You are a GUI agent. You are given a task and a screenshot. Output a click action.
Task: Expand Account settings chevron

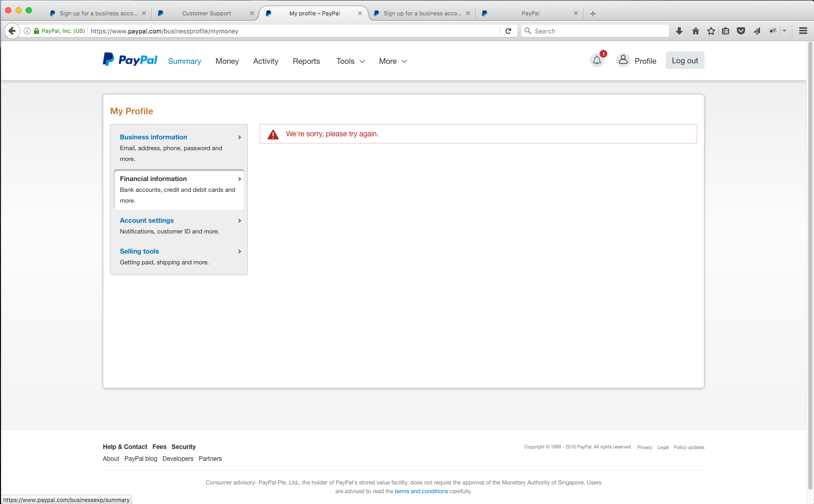tap(240, 221)
